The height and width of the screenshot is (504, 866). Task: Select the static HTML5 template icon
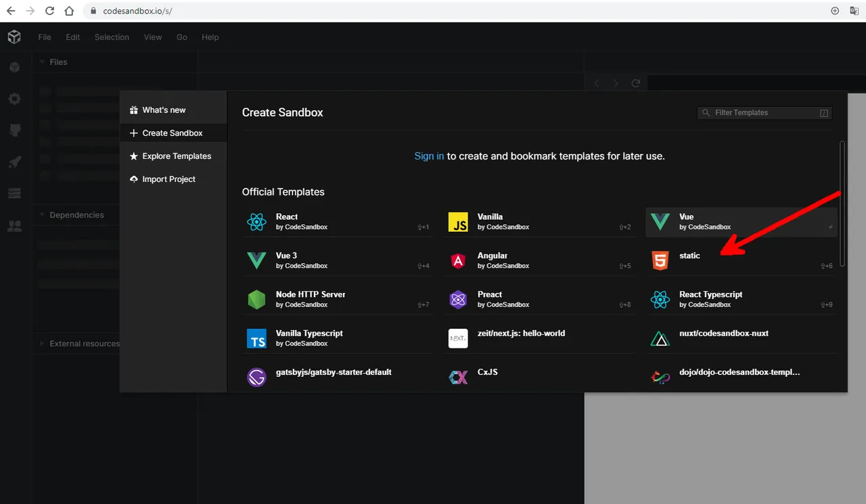(660, 260)
